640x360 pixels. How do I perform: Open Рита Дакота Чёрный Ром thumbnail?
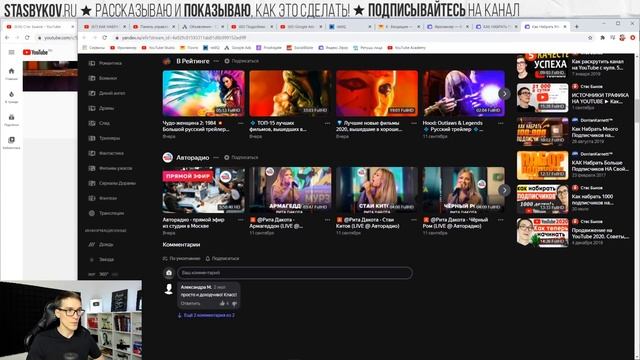[x=464, y=190]
